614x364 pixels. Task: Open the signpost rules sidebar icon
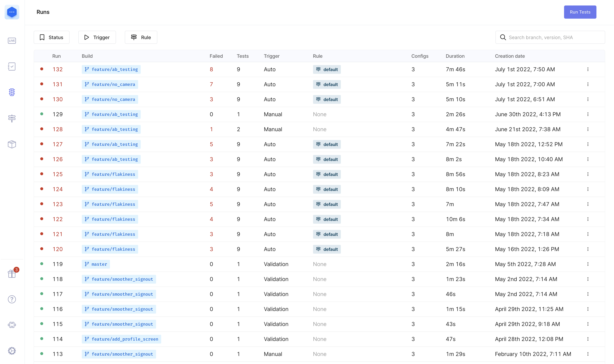coord(12,118)
